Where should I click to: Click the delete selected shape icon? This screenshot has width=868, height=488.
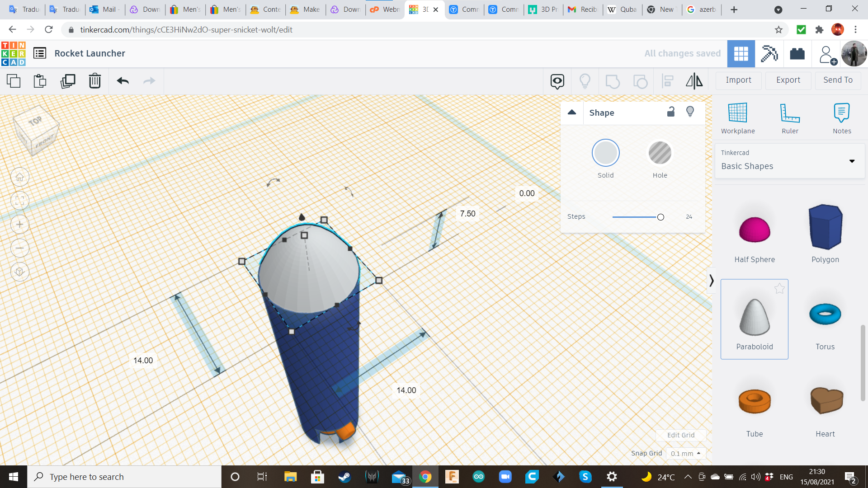95,80
